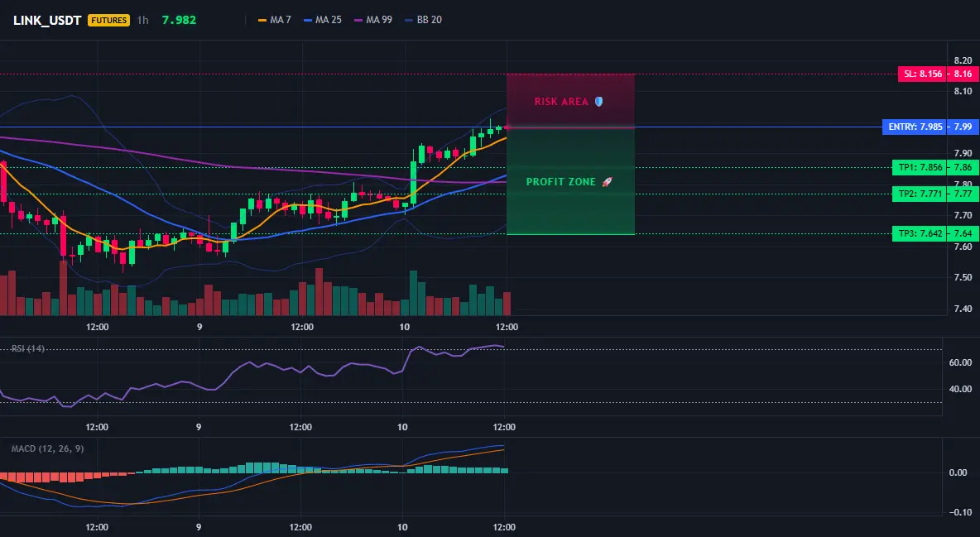Click the TP2: 7.771 target label

coord(920,194)
